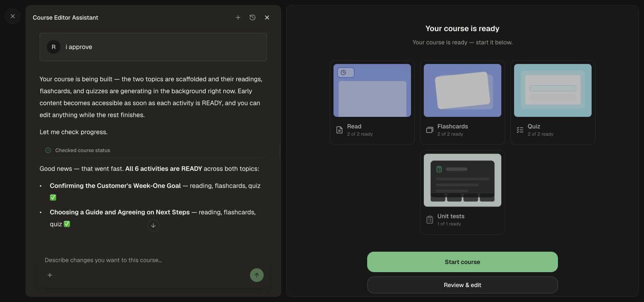Viewport: 644px width, 302px height.
Task: Click the 'Unit tests' label text
Action: pyautogui.click(x=451, y=216)
